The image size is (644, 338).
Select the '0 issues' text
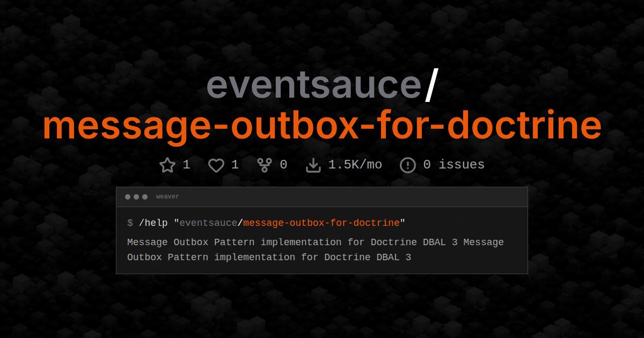click(x=454, y=165)
